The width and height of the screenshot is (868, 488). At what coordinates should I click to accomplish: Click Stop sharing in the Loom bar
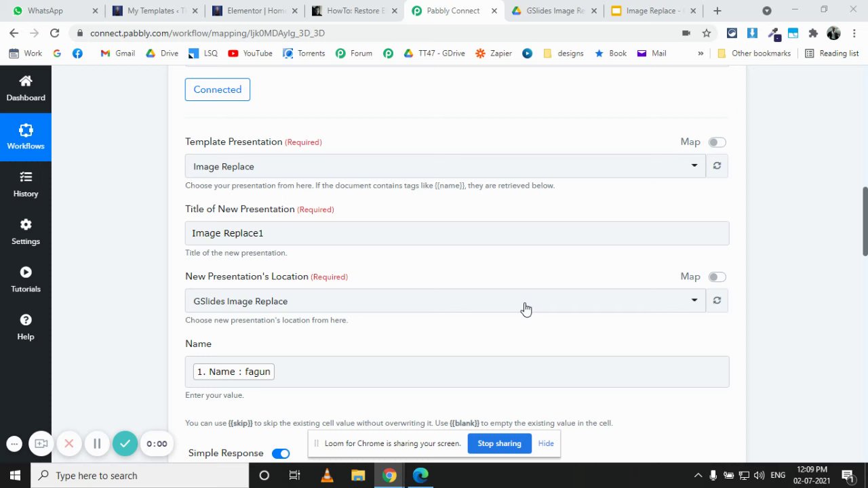pos(499,443)
